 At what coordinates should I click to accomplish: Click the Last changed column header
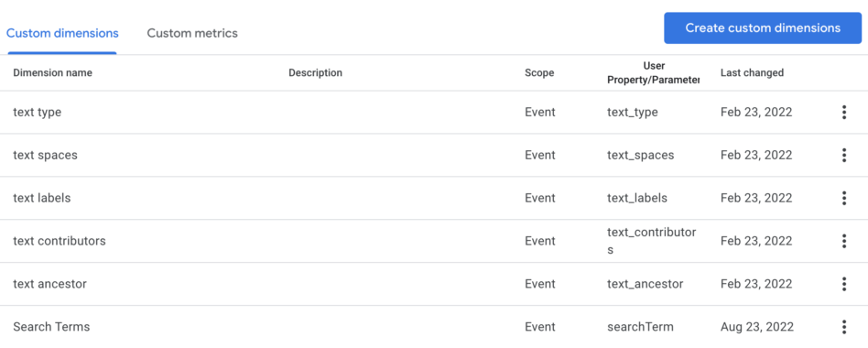click(x=752, y=72)
